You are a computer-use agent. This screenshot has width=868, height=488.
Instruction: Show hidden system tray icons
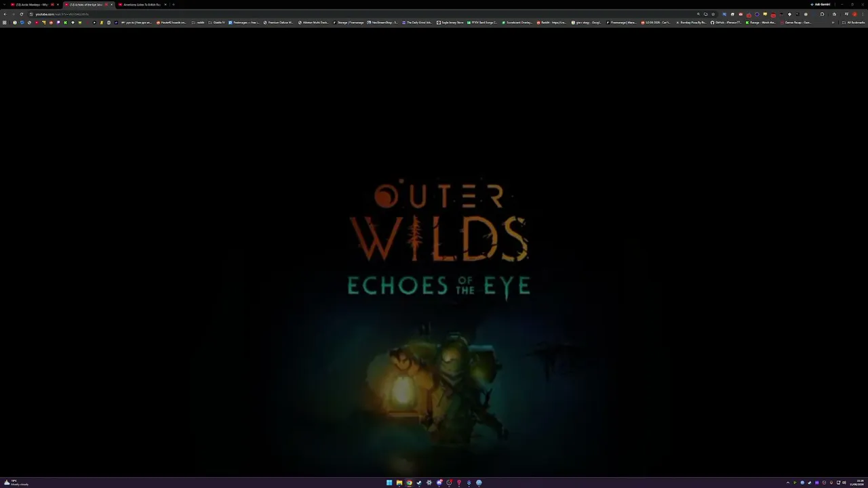(788, 483)
